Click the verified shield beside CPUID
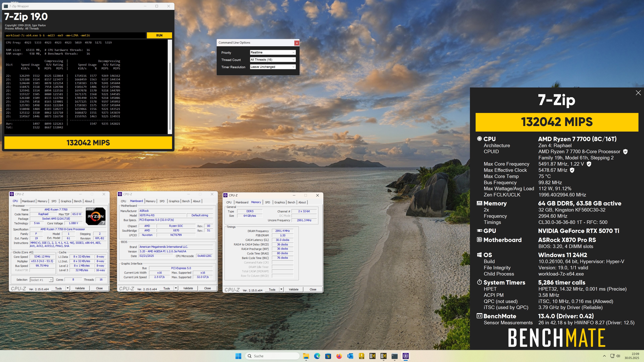Viewport: 644px width, 362px height. point(625,152)
